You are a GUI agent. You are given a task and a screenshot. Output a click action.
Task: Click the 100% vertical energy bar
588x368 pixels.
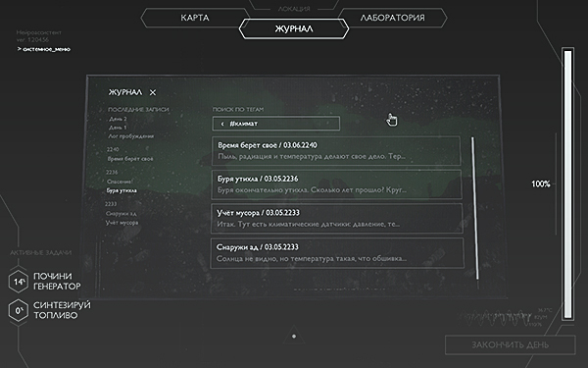[567, 184]
